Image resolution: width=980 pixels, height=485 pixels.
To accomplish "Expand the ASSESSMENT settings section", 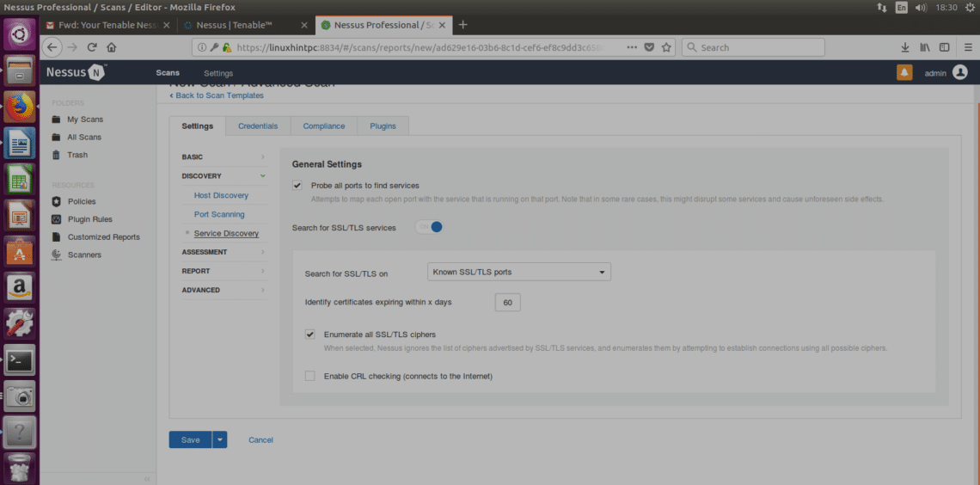I will 224,253.
